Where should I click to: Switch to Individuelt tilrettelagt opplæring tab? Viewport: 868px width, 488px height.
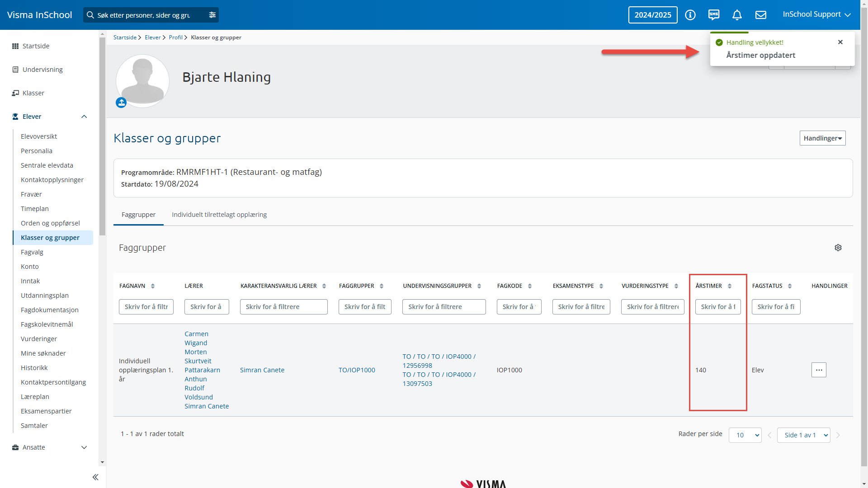pyautogui.click(x=219, y=215)
